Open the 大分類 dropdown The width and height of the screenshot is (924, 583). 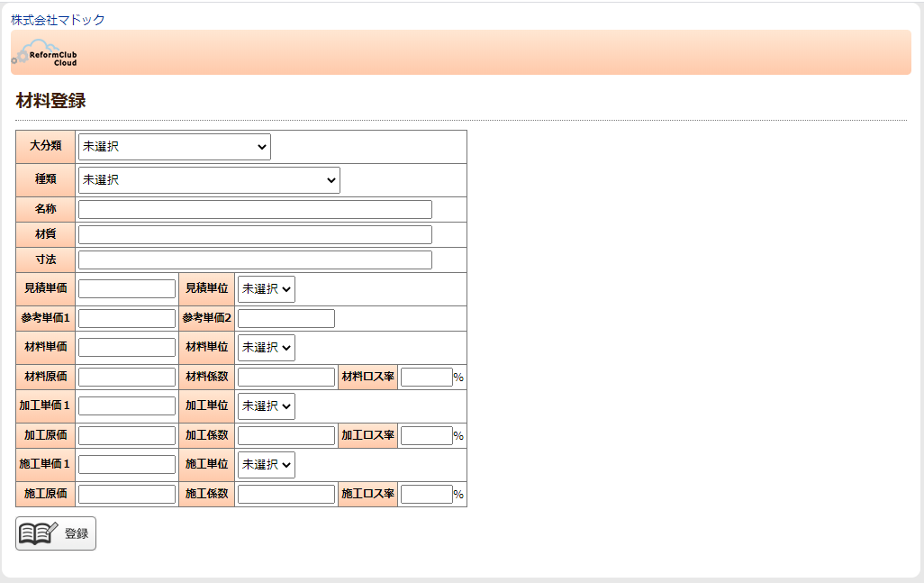point(174,147)
